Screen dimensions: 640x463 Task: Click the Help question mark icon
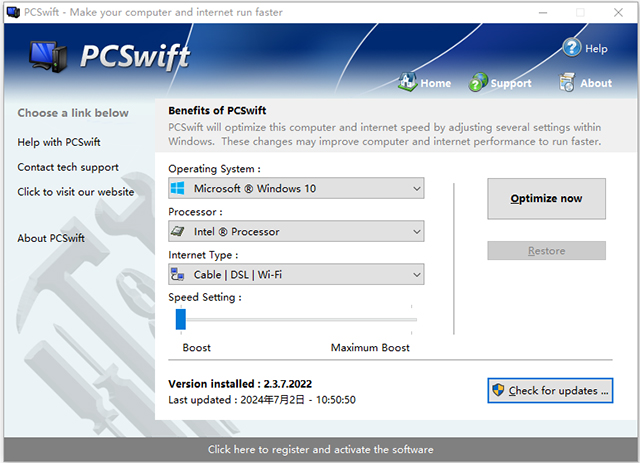point(571,48)
